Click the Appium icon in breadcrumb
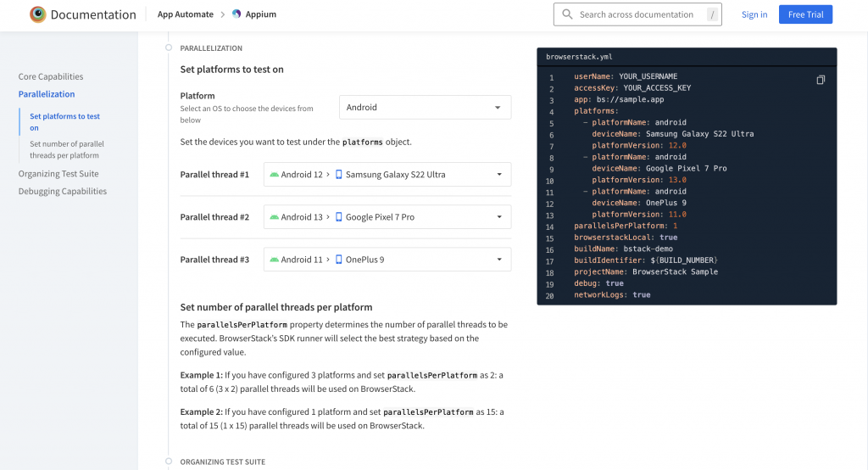 coord(236,14)
